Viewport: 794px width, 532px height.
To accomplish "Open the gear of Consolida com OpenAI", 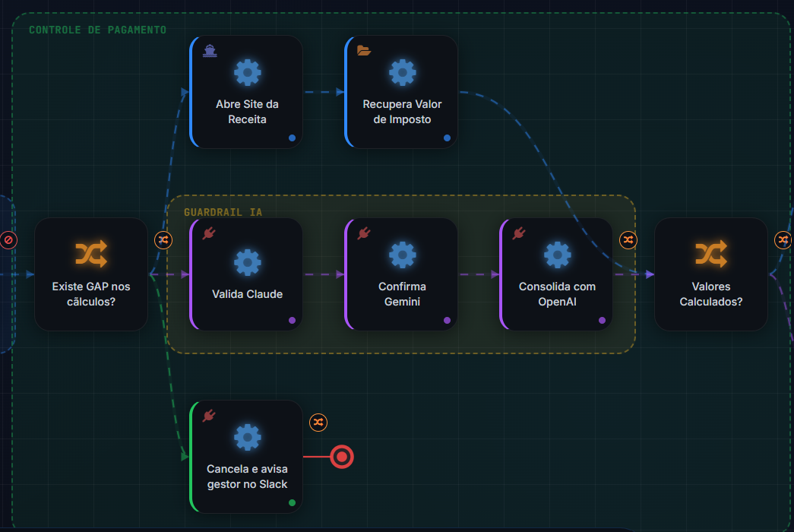I will [x=558, y=255].
